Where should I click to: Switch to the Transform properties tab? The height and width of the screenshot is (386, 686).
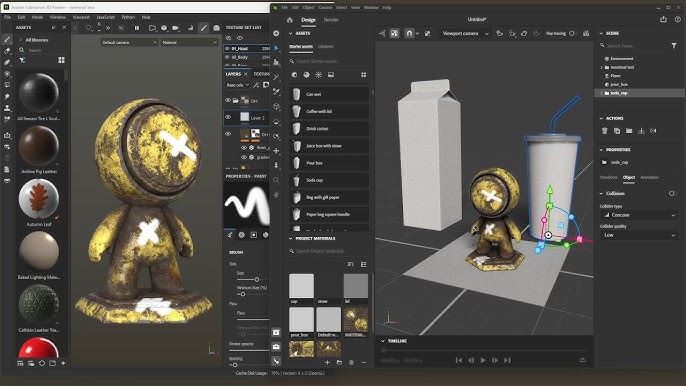tap(609, 177)
